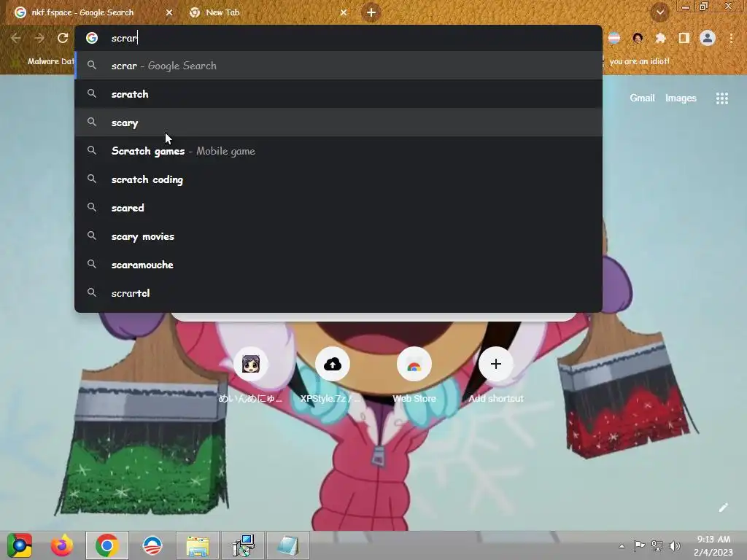
Task: Select 'scrar - Google Search' suggestion
Action: click(x=338, y=66)
